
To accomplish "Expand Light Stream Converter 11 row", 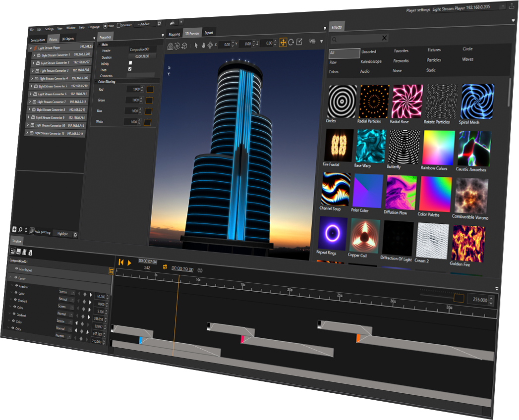I will 27,133.
